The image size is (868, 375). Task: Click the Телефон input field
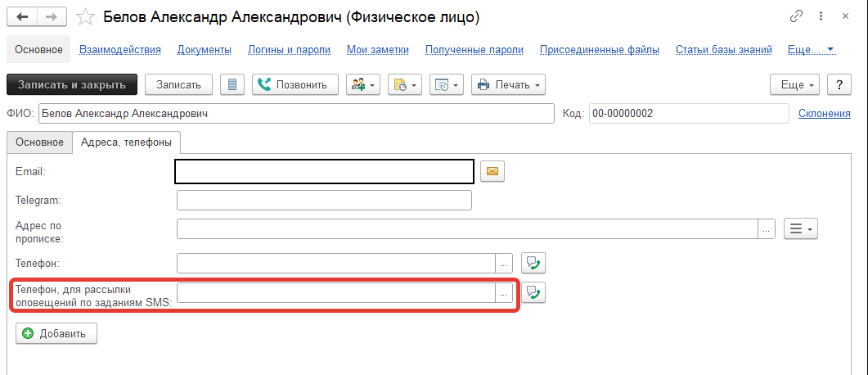336,264
